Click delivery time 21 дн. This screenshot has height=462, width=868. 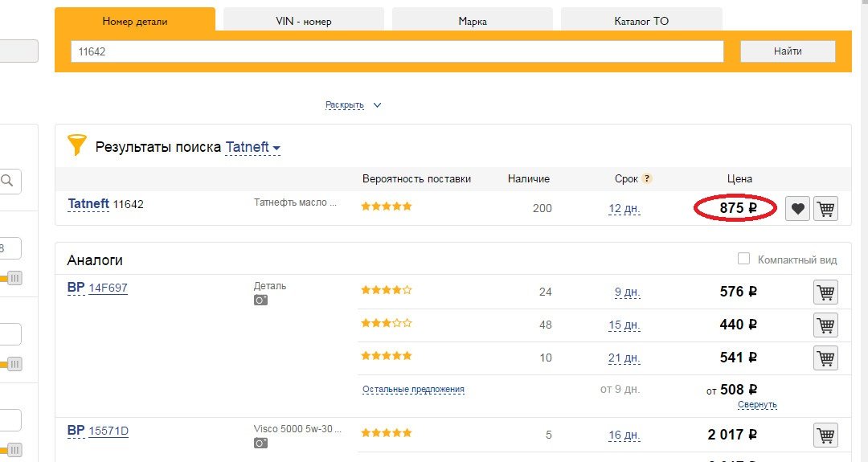click(624, 358)
